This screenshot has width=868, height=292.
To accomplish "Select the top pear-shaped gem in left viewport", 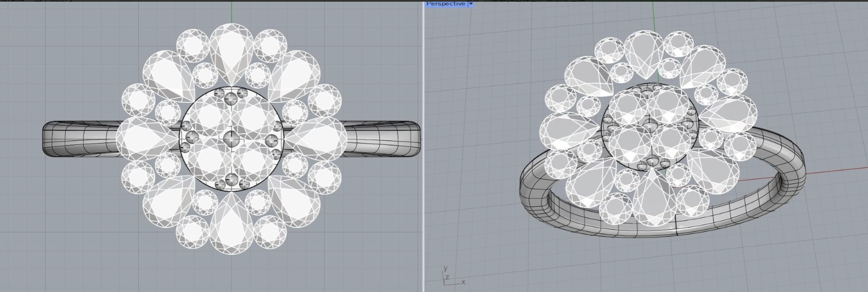I will pos(231,54).
